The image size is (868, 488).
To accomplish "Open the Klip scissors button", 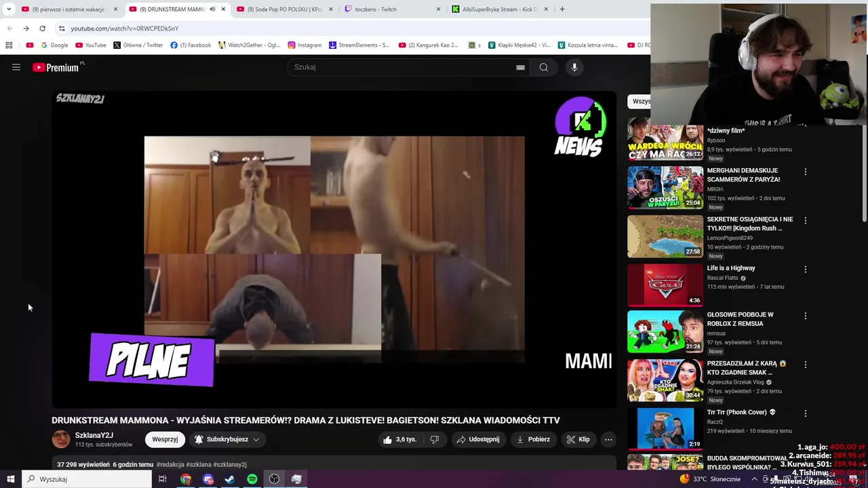I will [x=578, y=439].
